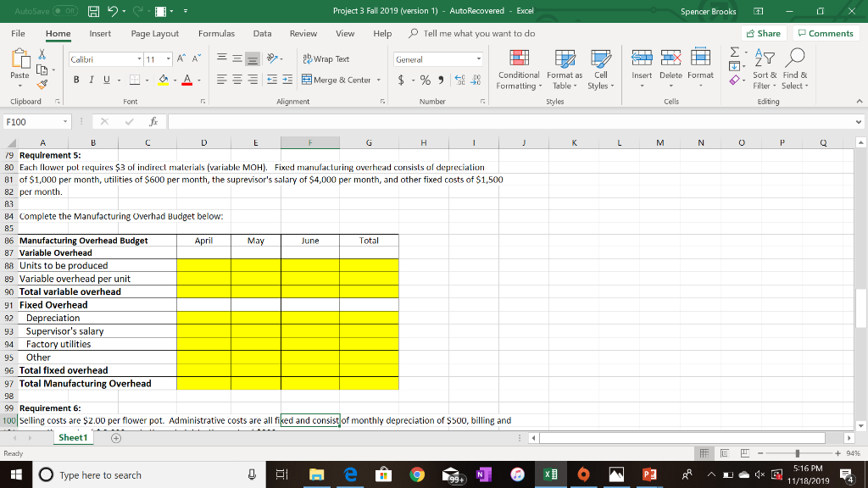Click Increase Decimal icon

tap(459, 80)
